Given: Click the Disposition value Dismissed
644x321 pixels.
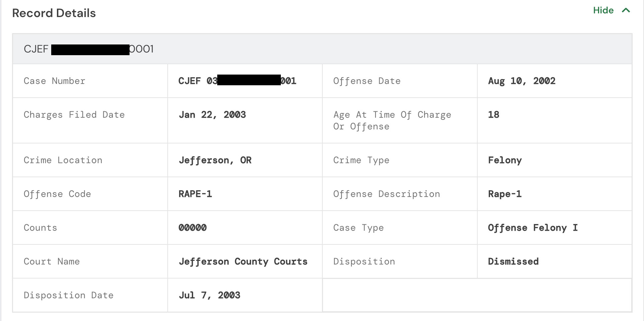Looking at the screenshot, I should pyautogui.click(x=513, y=261).
